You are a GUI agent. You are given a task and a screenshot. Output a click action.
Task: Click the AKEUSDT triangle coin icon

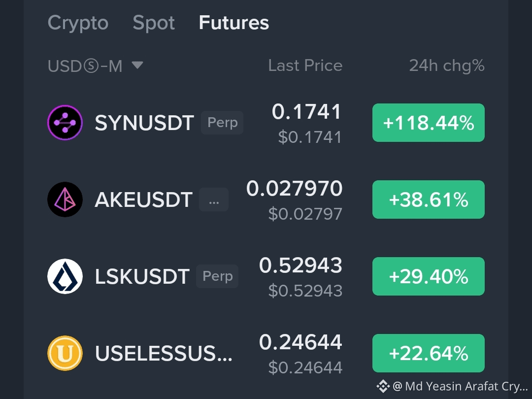[65, 199]
